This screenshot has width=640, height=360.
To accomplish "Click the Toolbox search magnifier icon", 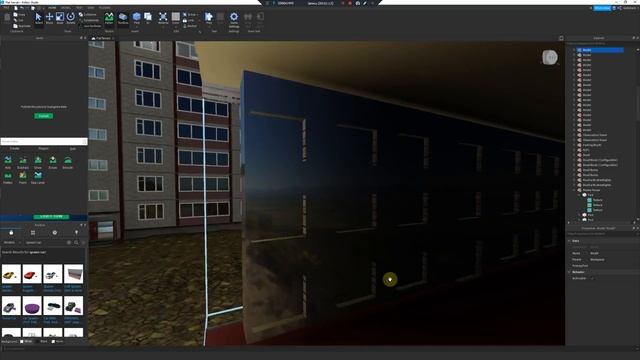I will pyautogui.click(x=76, y=242).
